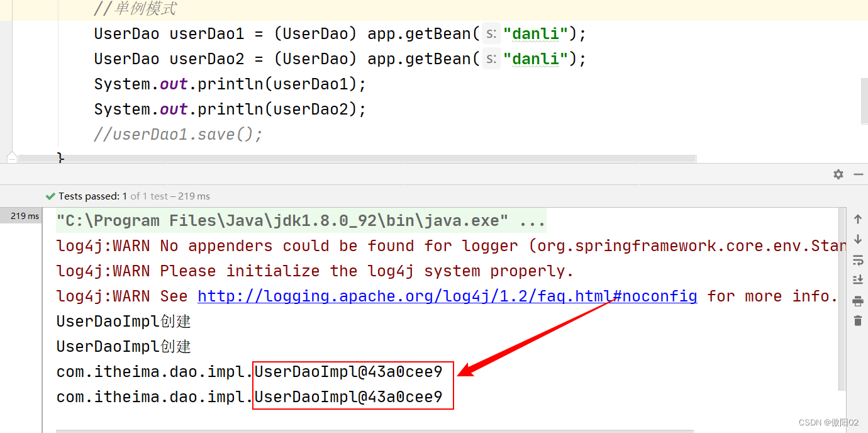This screenshot has width=868, height=433.
Task: Click the print console output icon
Action: (857, 301)
